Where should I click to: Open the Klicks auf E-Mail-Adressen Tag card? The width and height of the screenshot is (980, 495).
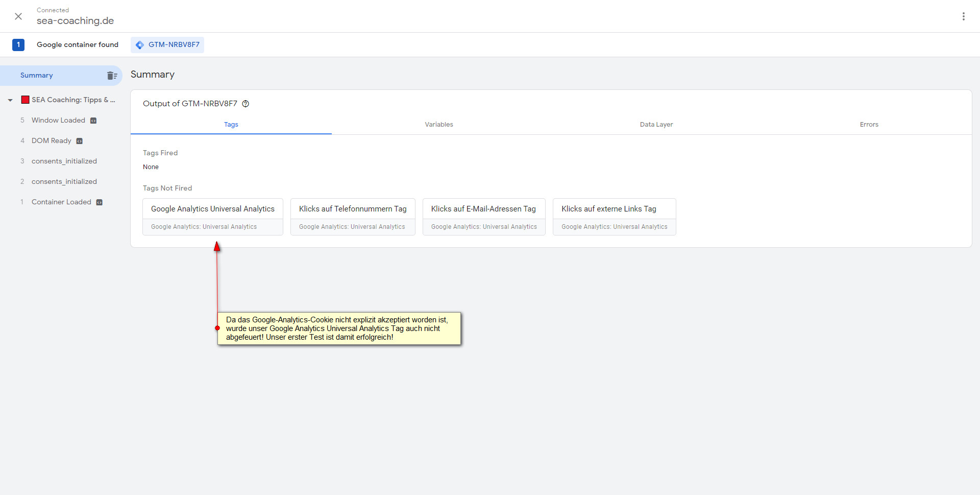[x=484, y=217]
